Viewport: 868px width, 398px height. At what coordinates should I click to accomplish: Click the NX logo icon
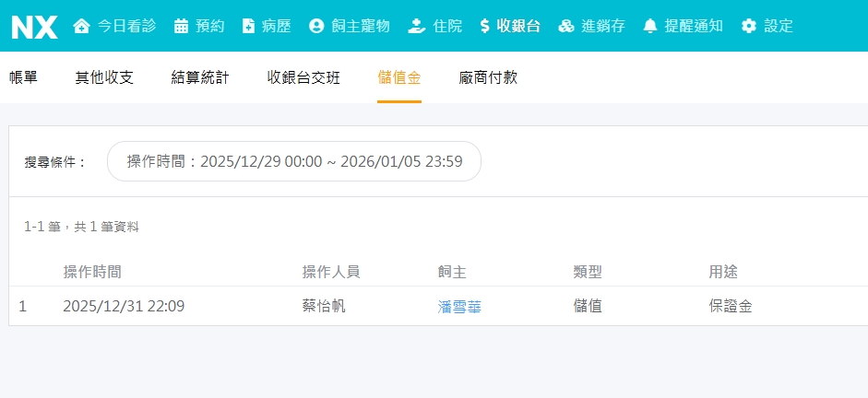click(34, 27)
